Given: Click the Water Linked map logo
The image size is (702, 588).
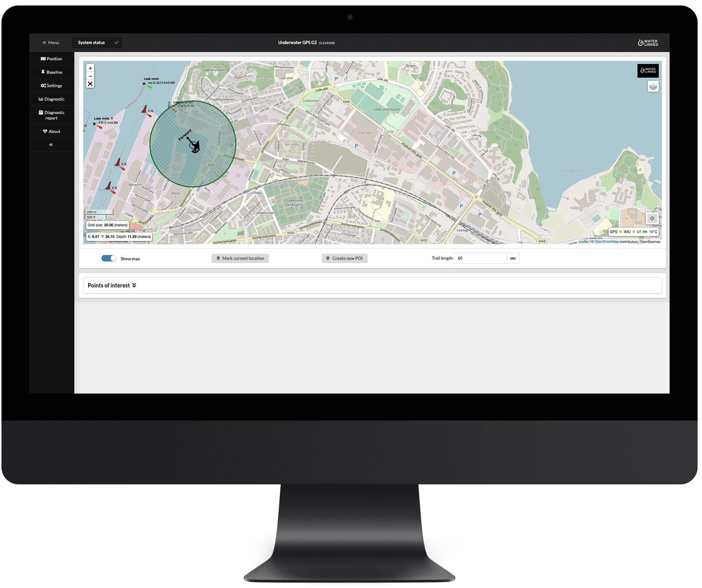Looking at the screenshot, I should pos(648,71).
